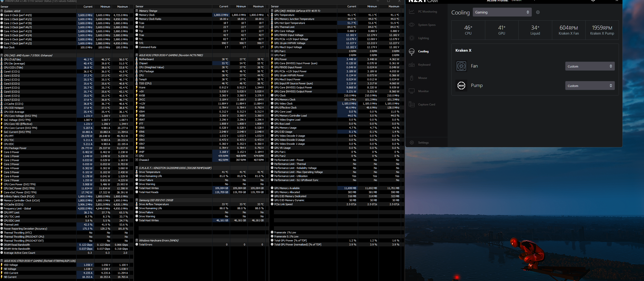This screenshot has height=281, width=644.
Task: Collapse CPU [#0]: AMD Ryzen 7 5700X group
Action: (2, 56)
